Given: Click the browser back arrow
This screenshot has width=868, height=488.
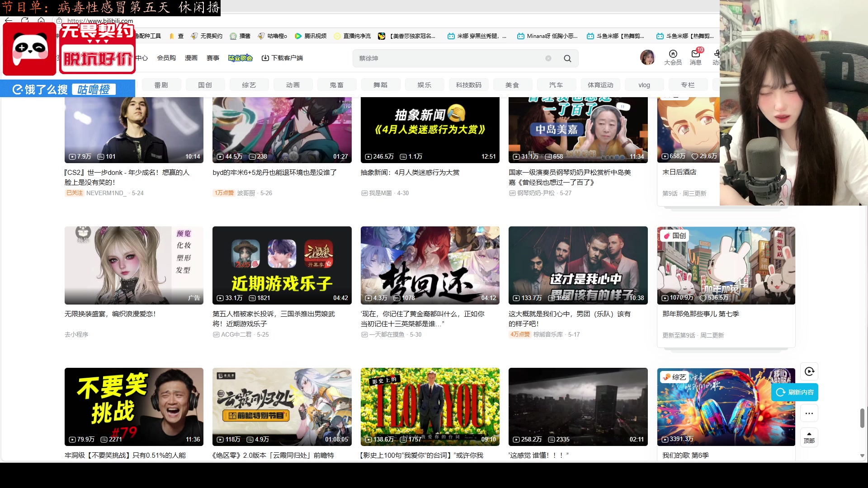Looking at the screenshot, I should (x=9, y=21).
